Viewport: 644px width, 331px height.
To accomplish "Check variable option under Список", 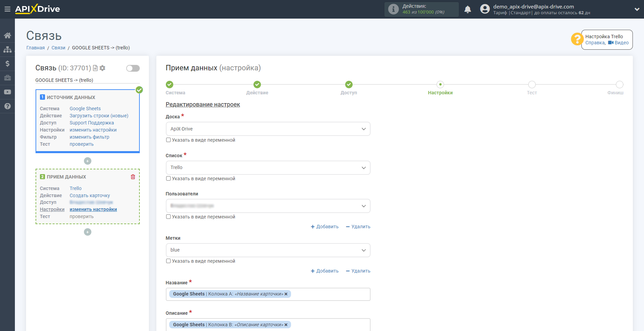I will (168, 179).
